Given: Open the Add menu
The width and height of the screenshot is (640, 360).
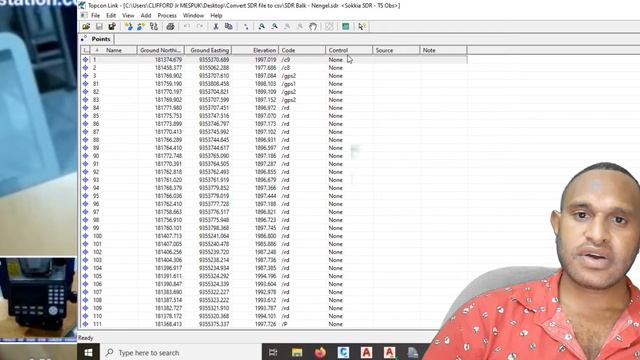Looking at the screenshot, I should 146,16.
